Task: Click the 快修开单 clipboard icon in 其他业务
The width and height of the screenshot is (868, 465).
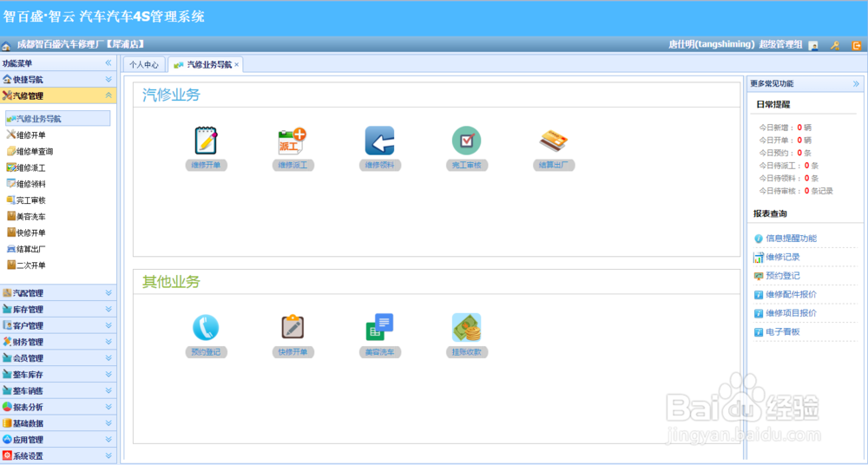Action: coord(293,327)
